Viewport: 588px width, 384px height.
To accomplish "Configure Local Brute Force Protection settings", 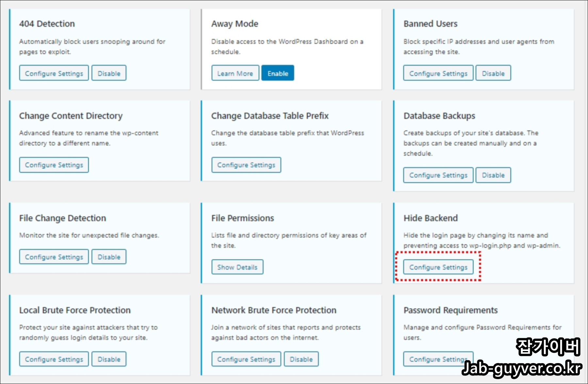I will [x=54, y=359].
